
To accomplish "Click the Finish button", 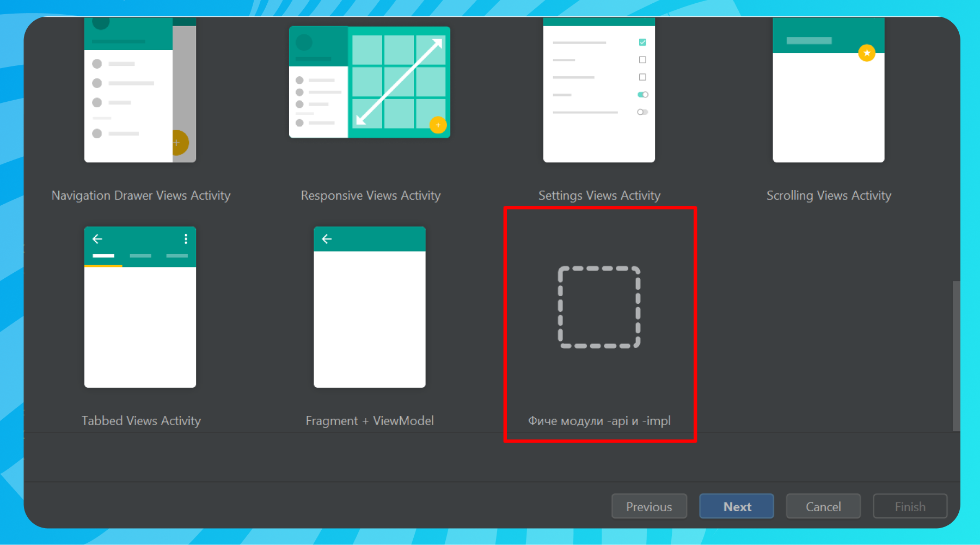I will pos(910,506).
